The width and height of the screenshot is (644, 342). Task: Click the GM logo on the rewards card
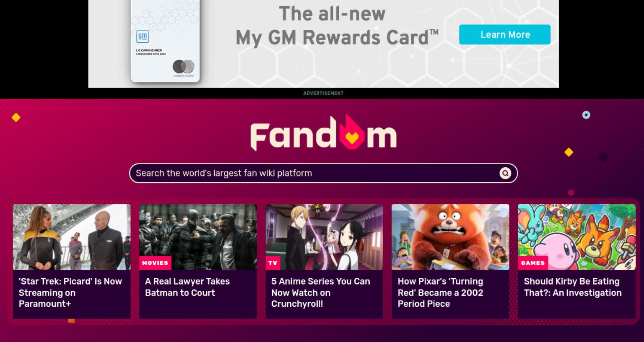click(143, 36)
